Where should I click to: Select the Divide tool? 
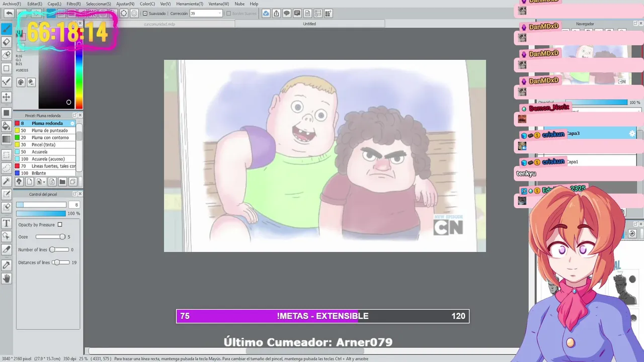click(7, 249)
